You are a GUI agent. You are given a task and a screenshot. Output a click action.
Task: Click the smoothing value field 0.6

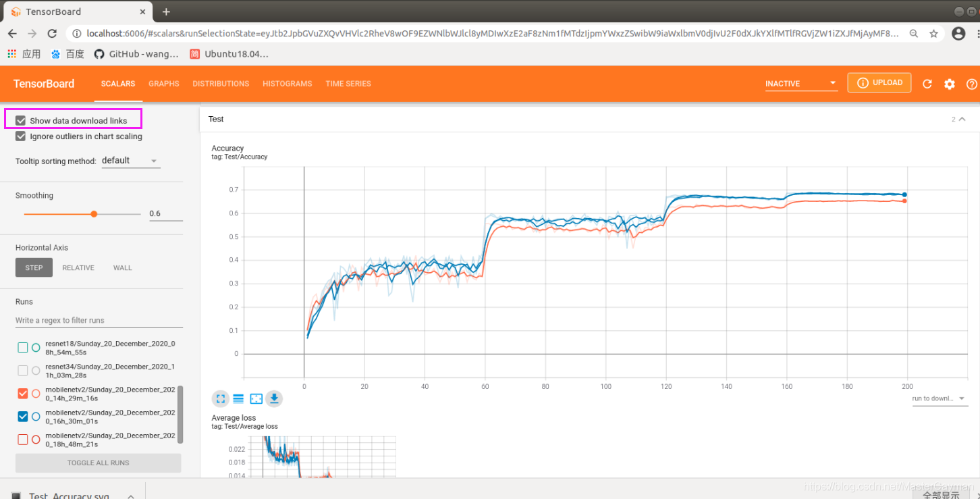coord(165,213)
